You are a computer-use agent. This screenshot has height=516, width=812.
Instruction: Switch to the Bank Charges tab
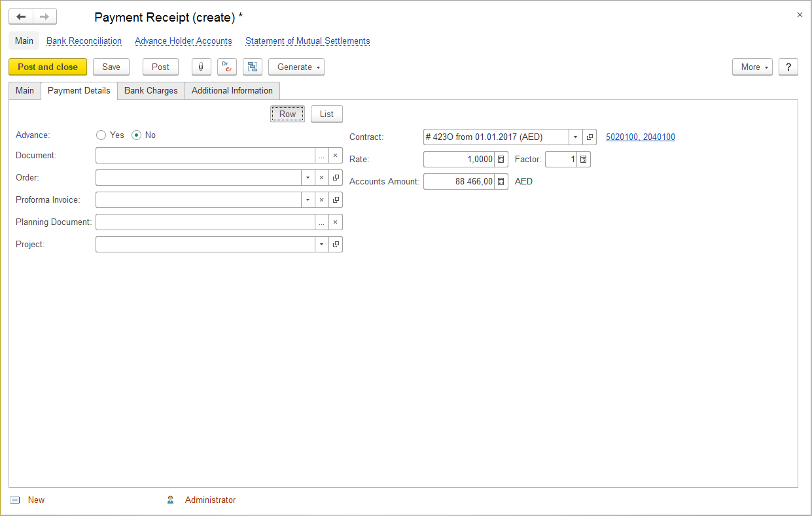click(150, 91)
